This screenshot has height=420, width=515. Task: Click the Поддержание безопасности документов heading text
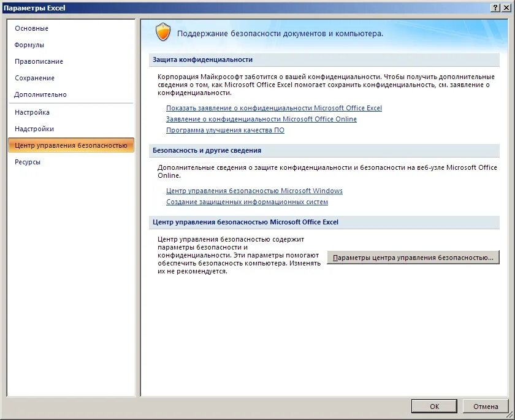point(280,34)
